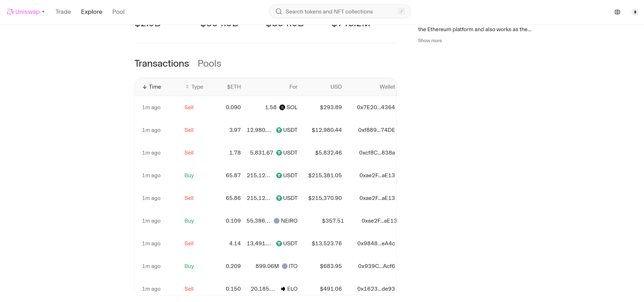
Task: Expand the Uniswap dropdown arrow
Action: [x=43, y=12]
